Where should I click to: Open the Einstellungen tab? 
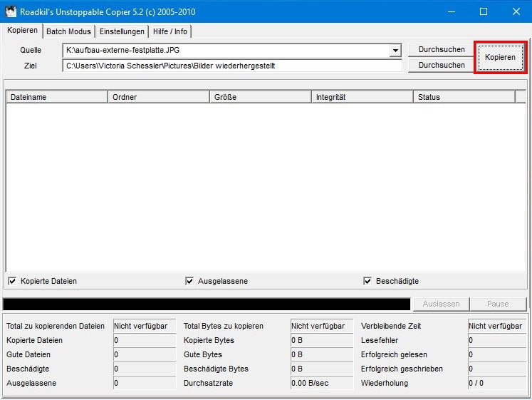tap(122, 31)
